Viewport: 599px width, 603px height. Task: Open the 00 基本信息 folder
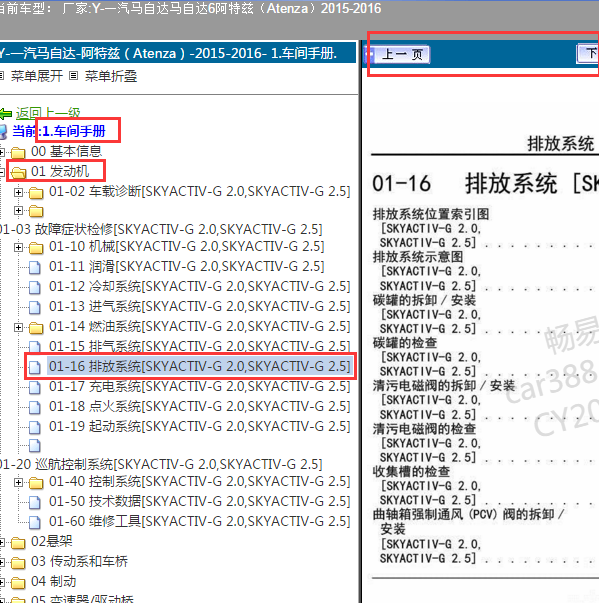pos(66,151)
